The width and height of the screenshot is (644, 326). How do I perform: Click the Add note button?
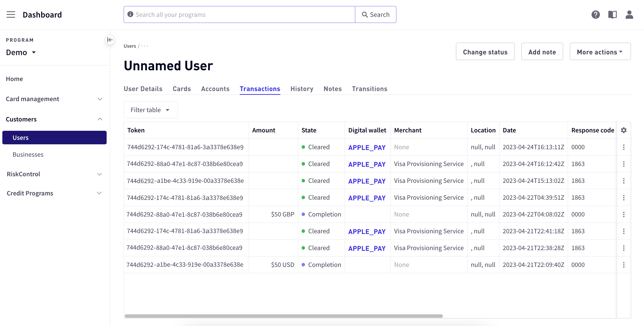pyautogui.click(x=542, y=51)
